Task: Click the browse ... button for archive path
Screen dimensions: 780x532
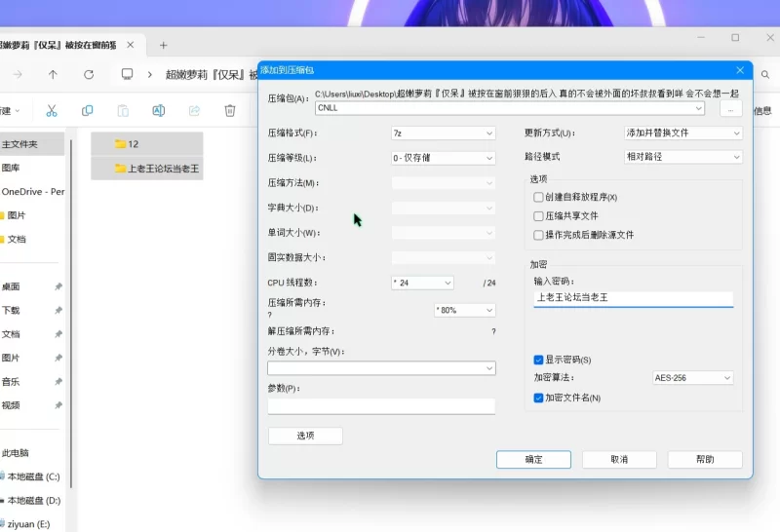Action: tap(730, 109)
